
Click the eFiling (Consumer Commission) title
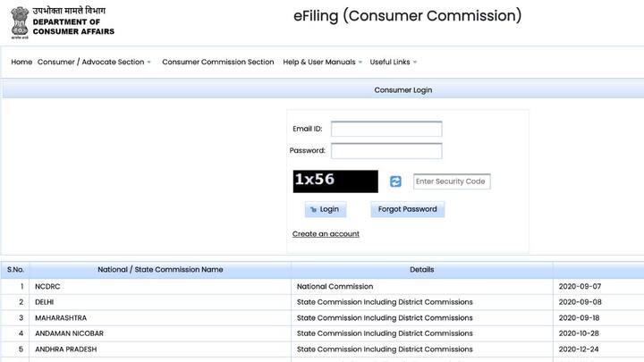coord(407,16)
